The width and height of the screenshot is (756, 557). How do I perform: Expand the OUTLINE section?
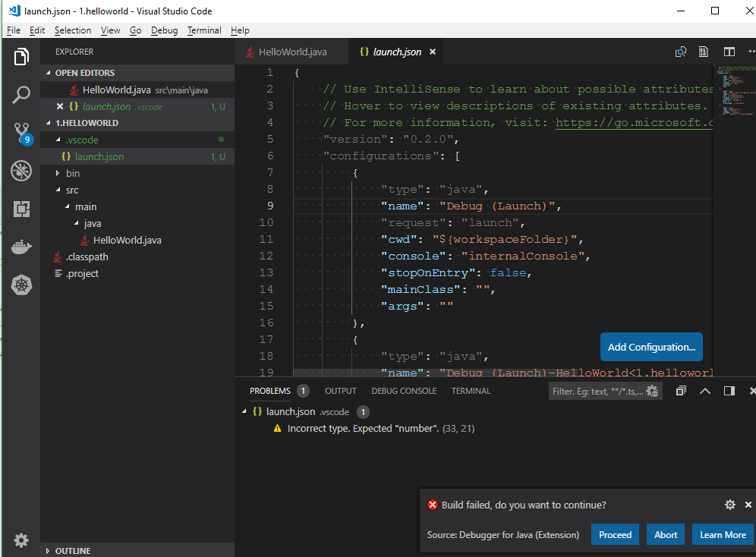click(x=48, y=551)
